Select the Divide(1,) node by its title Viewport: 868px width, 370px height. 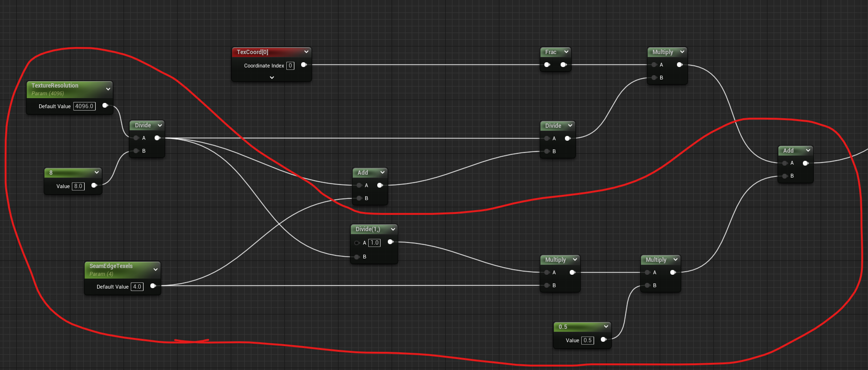tap(368, 229)
